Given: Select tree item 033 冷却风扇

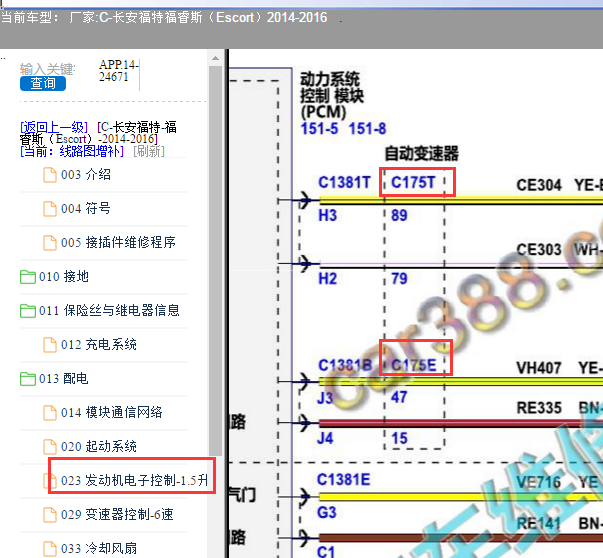Looking at the screenshot, I should tap(98, 548).
